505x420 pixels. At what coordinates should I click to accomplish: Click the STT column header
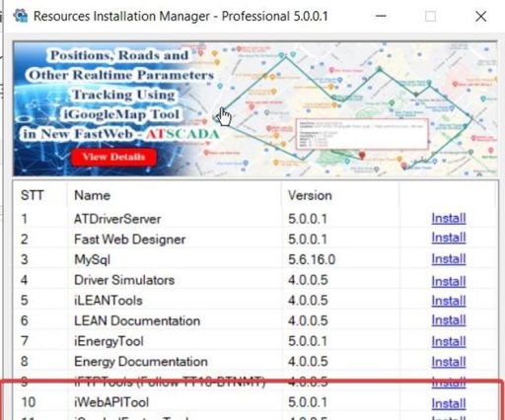coord(32,195)
